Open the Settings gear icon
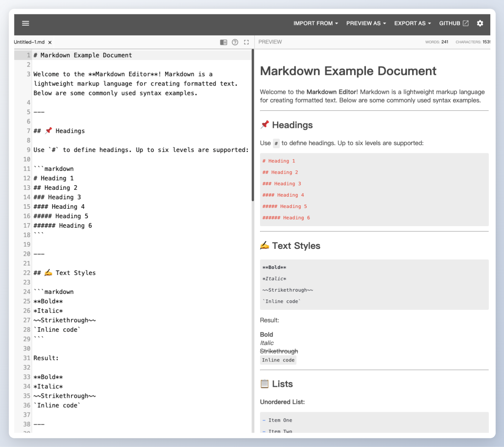The image size is (504, 447). pyautogui.click(x=480, y=23)
